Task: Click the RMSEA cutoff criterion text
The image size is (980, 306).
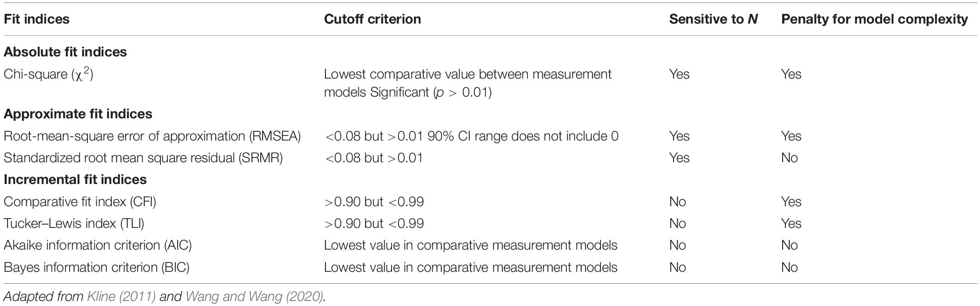Action: (x=472, y=136)
